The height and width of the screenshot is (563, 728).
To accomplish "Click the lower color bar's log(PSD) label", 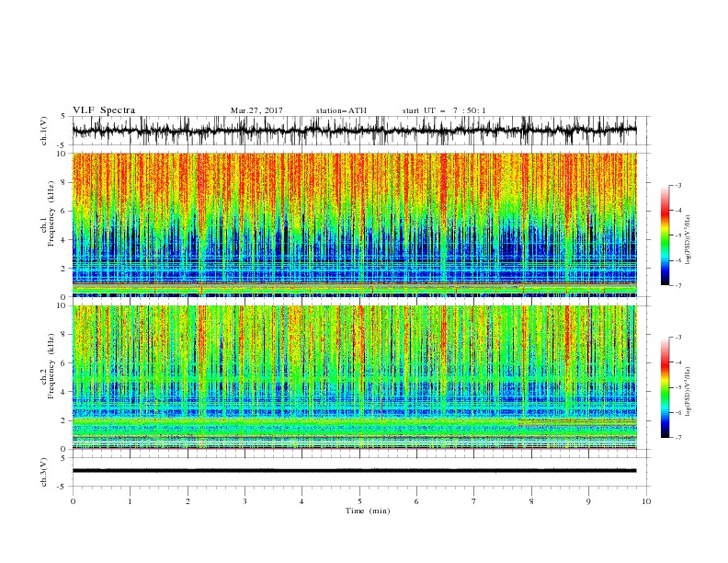I will click(x=688, y=392).
